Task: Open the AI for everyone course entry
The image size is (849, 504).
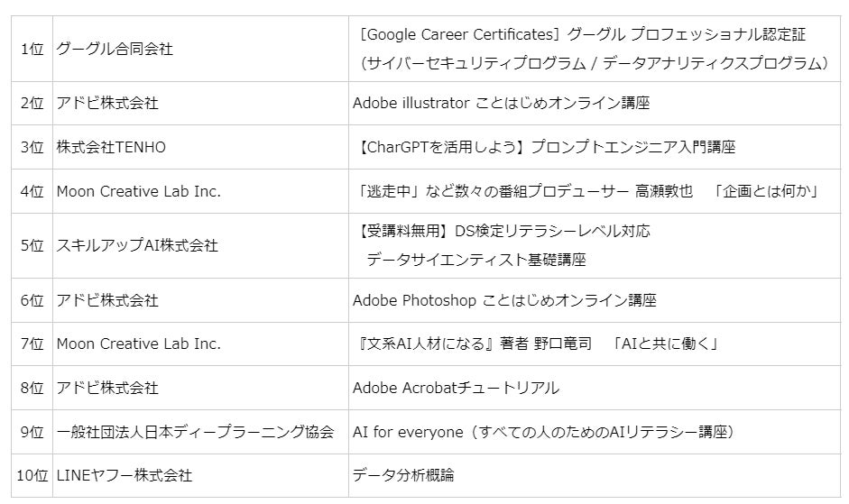Action: [x=543, y=432]
